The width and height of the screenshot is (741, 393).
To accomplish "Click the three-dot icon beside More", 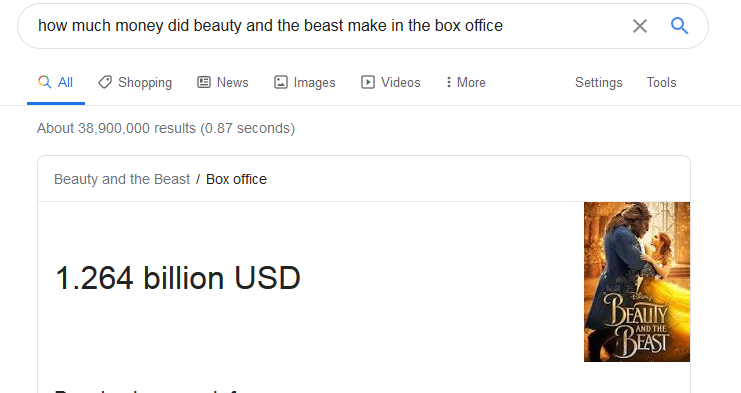I will [448, 82].
